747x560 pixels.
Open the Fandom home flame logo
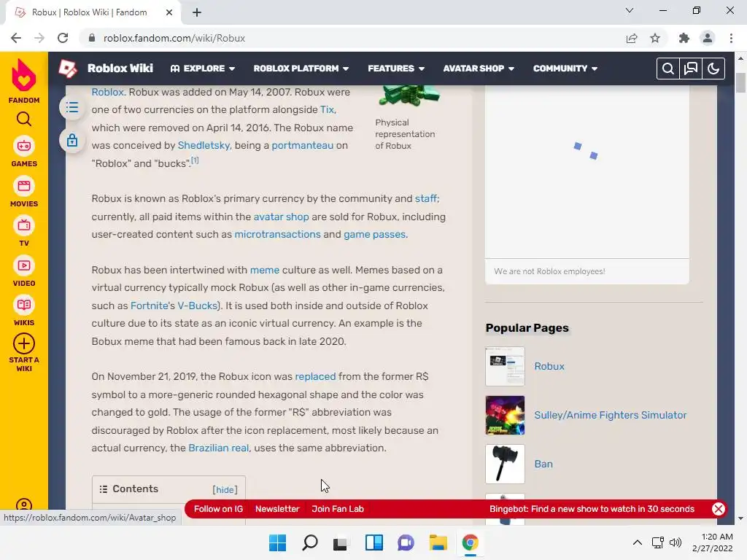24,75
